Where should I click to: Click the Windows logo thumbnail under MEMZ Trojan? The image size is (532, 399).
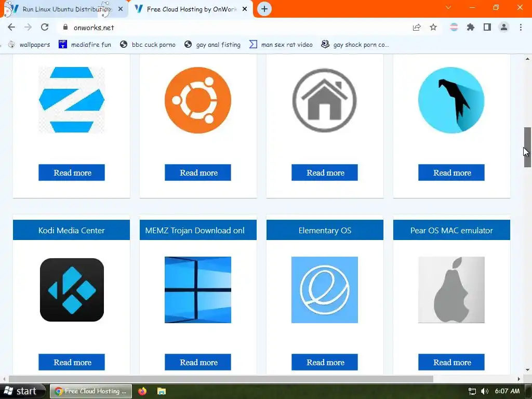pyautogui.click(x=198, y=290)
